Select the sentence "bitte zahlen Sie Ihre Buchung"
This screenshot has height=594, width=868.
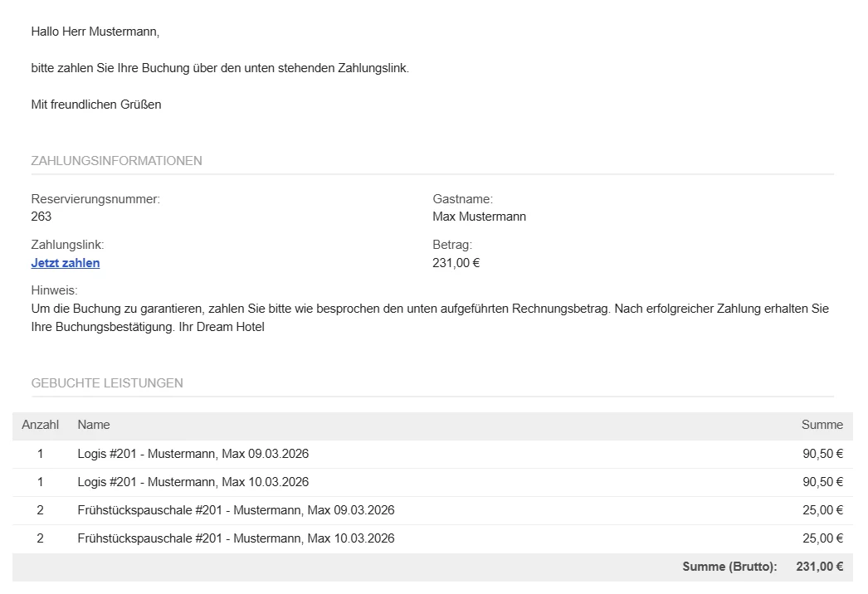(110, 68)
